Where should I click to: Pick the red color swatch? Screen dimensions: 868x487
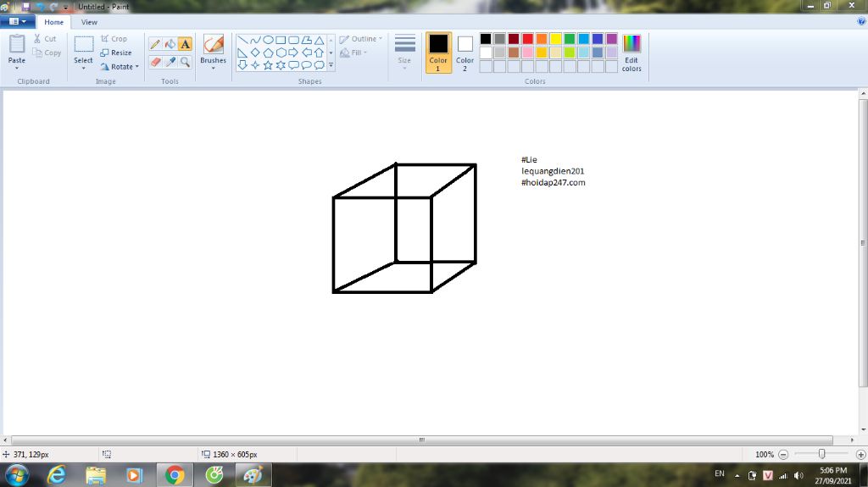527,39
